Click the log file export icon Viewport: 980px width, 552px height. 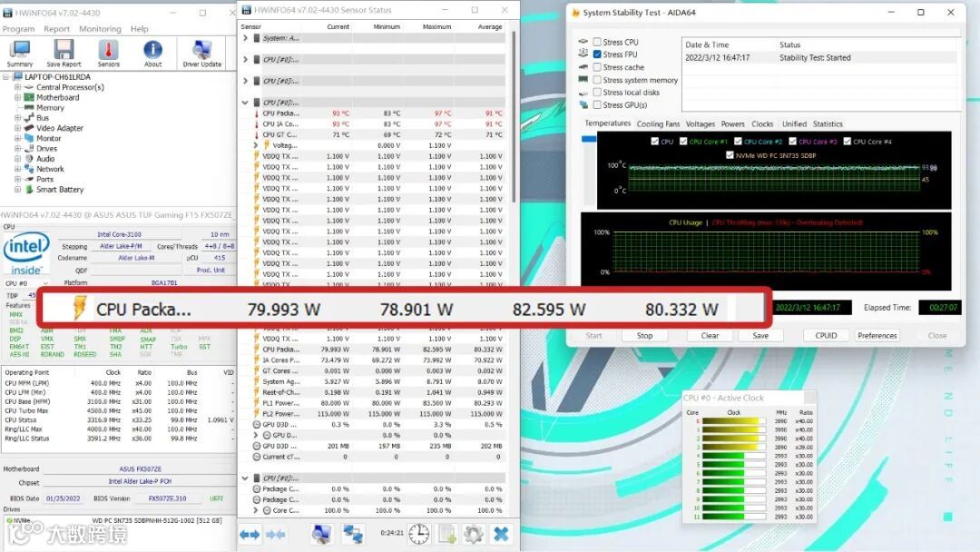click(x=446, y=535)
